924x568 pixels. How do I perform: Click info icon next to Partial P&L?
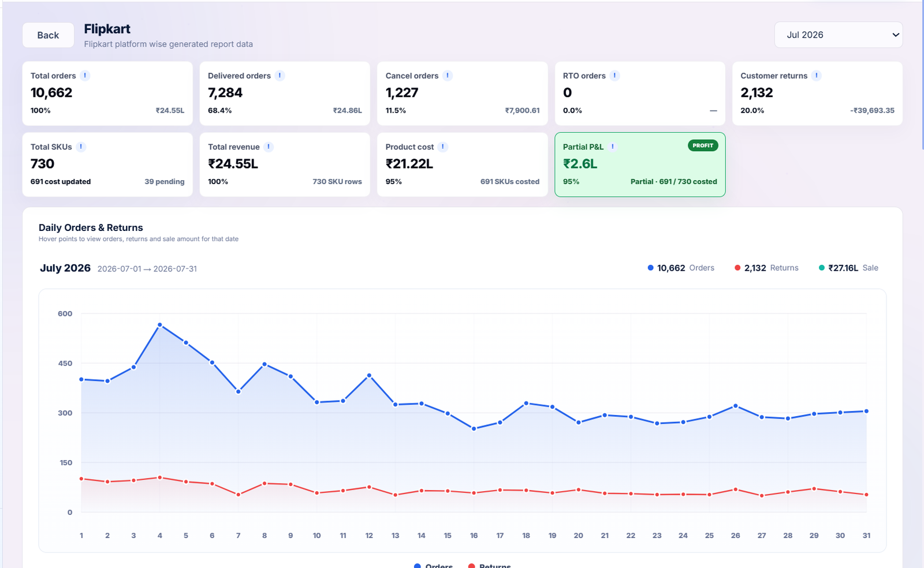click(612, 147)
